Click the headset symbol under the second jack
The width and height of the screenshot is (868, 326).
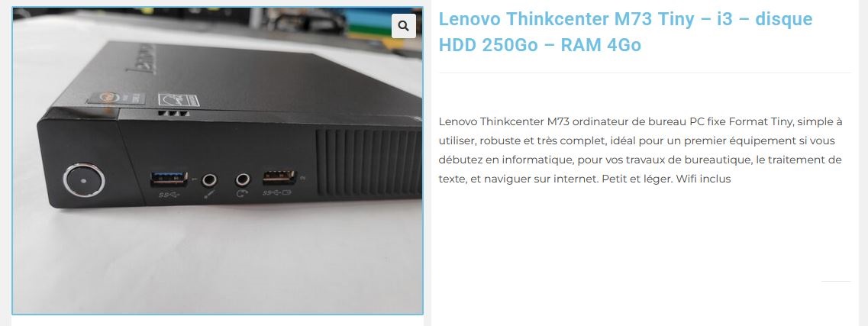point(242,194)
